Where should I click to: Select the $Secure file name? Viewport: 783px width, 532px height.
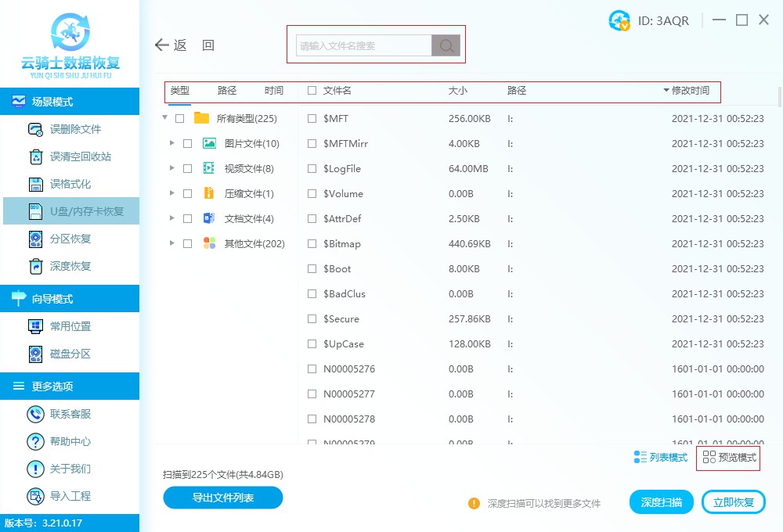tap(341, 319)
